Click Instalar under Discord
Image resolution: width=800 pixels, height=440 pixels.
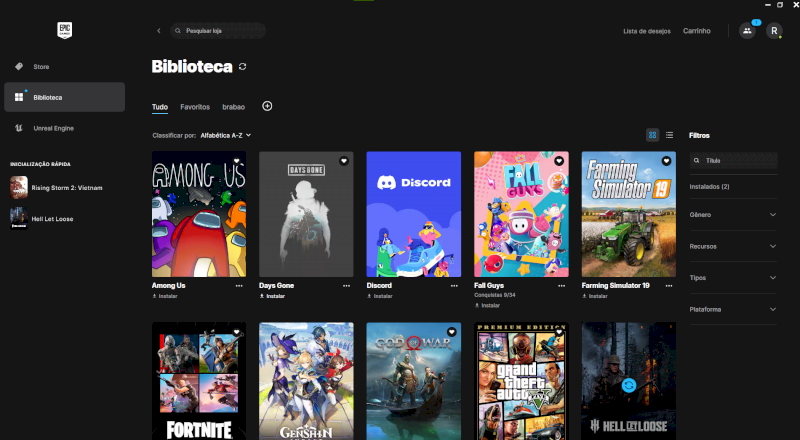tap(382, 296)
